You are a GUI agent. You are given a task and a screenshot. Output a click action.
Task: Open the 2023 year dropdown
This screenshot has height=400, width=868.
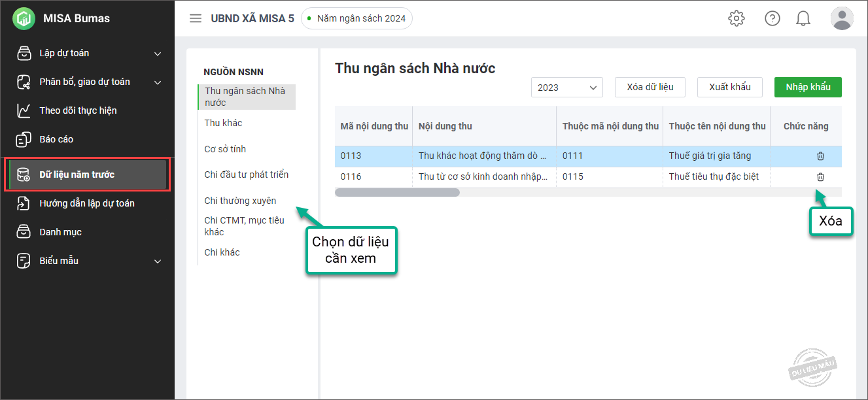tap(566, 88)
